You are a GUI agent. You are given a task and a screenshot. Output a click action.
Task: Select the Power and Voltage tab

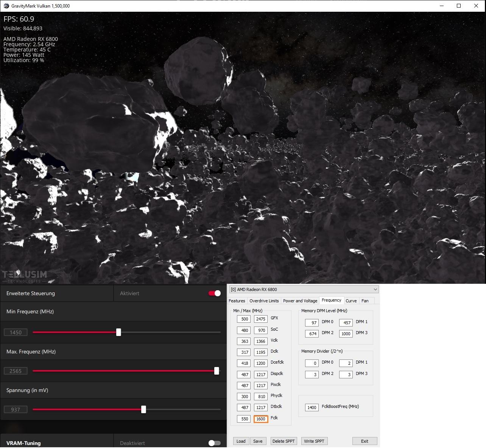pyautogui.click(x=300, y=301)
